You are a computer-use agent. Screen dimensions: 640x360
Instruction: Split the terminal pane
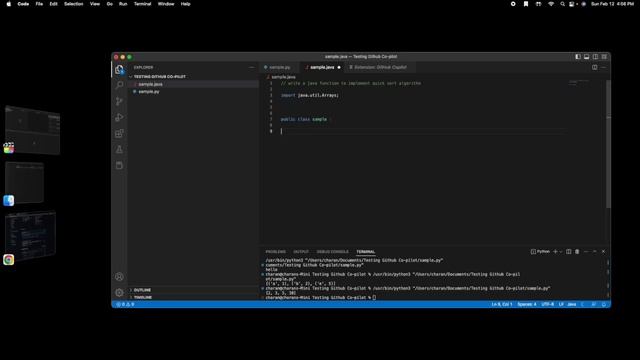tap(569, 252)
